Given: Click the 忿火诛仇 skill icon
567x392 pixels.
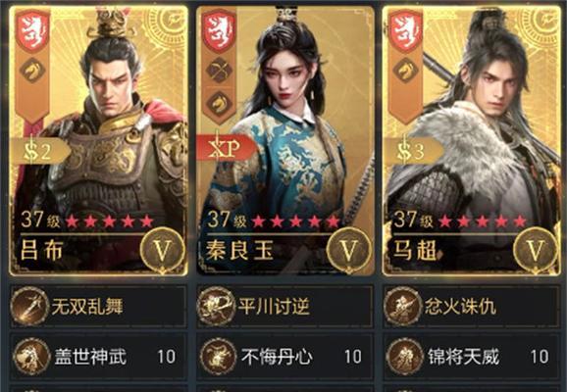Looking at the screenshot, I should tap(402, 306).
